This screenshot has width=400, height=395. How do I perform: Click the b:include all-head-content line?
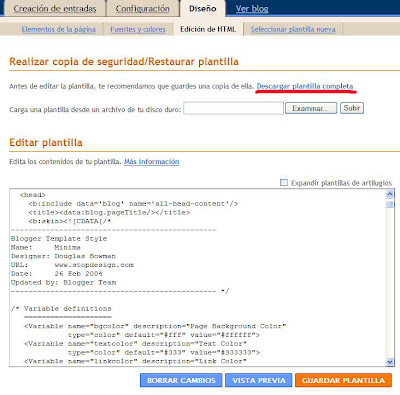pos(133,204)
